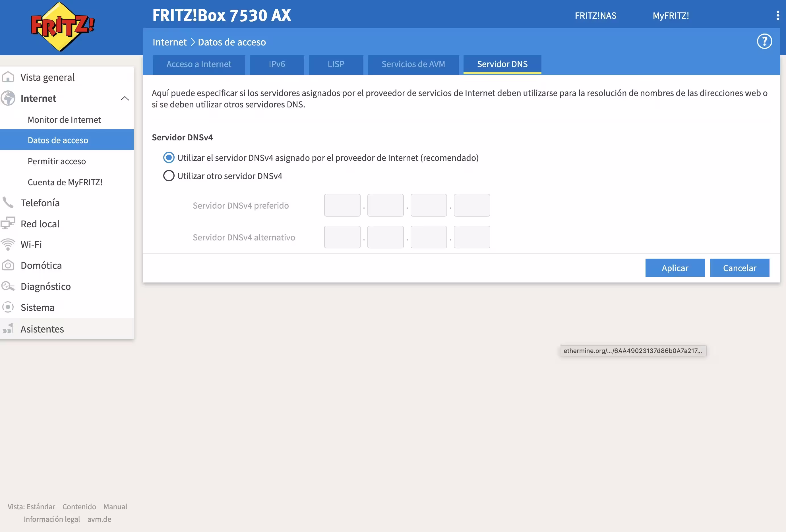Open the three-dot options menu
786x532 pixels.
point(778,16)
